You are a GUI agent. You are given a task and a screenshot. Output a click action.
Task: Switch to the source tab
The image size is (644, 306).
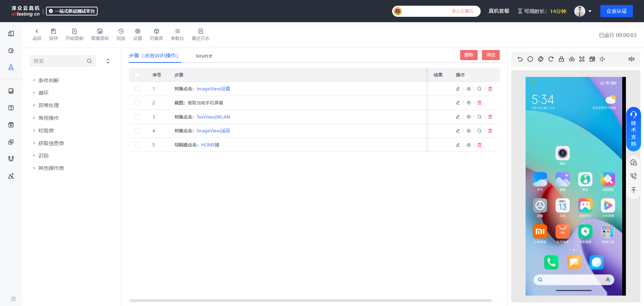pos(204,56)
